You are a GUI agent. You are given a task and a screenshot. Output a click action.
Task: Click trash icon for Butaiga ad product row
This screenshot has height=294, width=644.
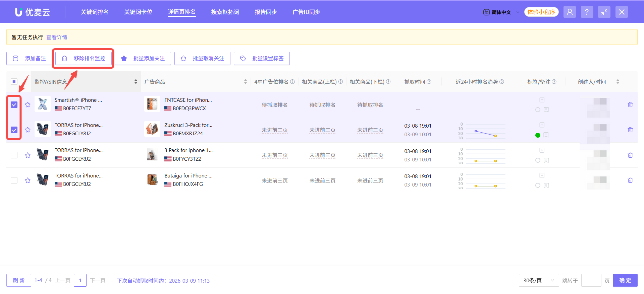[x=630, y=180]
